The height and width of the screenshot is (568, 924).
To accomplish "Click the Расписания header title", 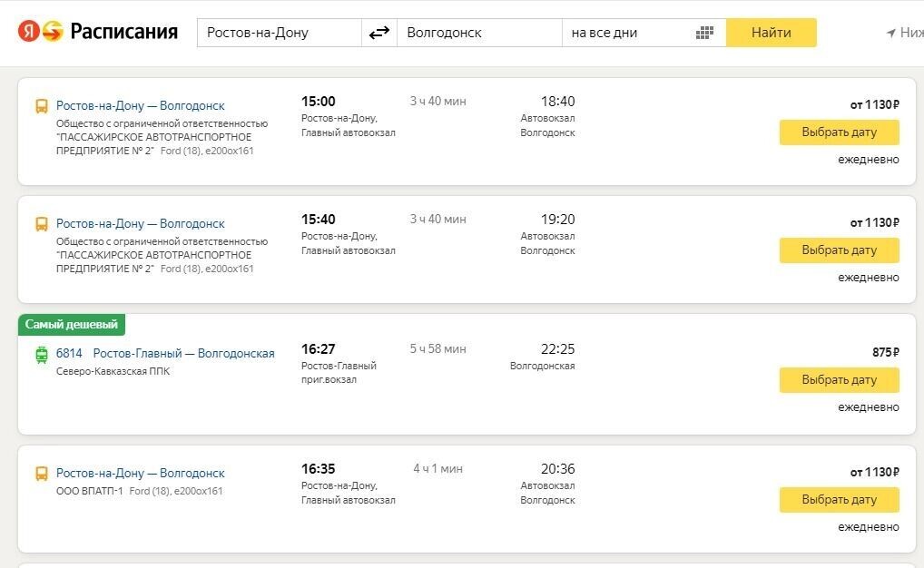I will pos(123,30).
